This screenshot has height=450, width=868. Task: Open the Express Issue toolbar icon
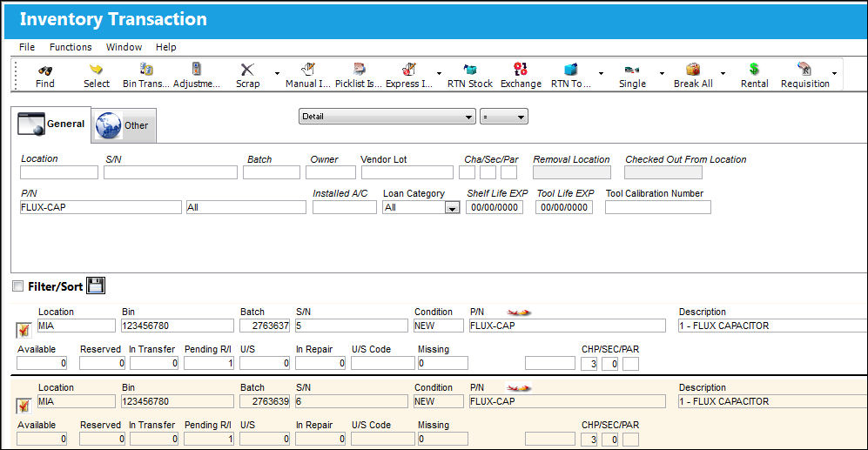tap(409, 69)
